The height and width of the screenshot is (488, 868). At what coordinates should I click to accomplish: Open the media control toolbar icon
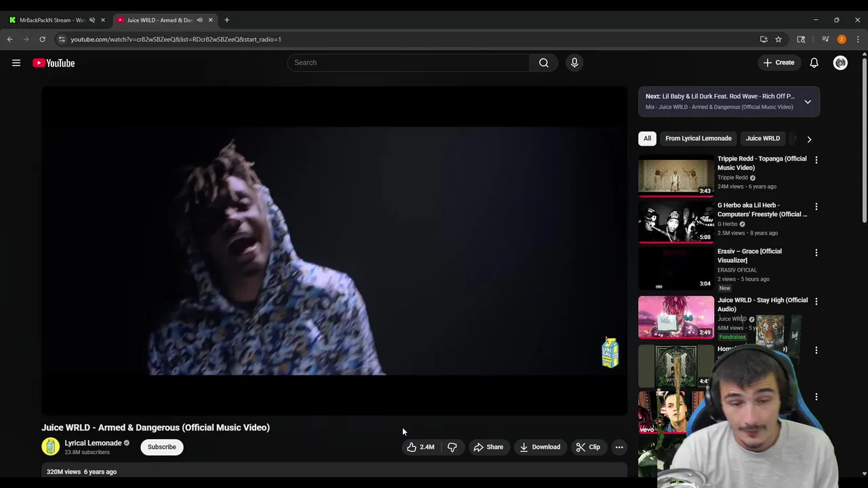click(x=825, y=39)
